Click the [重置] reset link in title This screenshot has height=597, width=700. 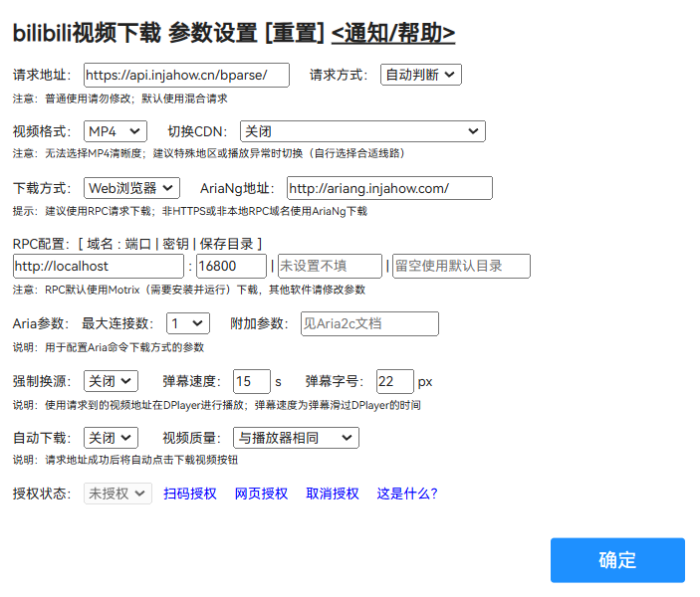(x=294, y=33)
